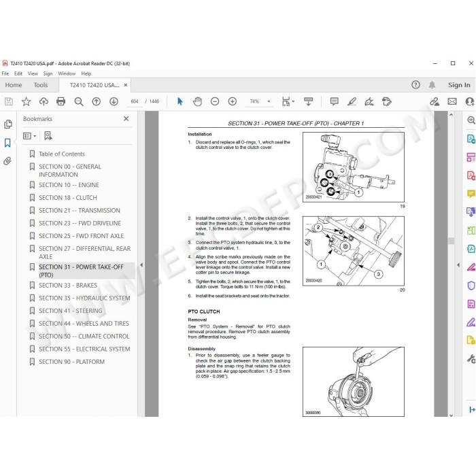Open SECTION 33 - BRAKES bookmark

click(68, 286)
